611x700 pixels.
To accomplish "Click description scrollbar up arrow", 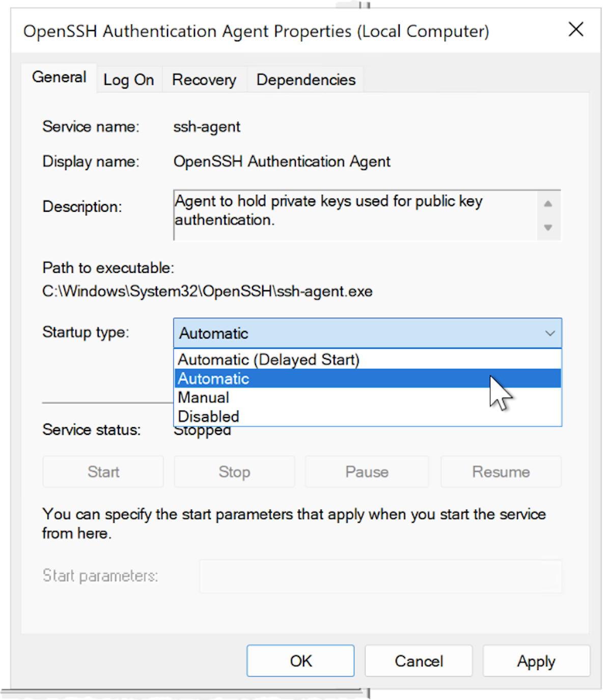I will (x=548, y=204).
